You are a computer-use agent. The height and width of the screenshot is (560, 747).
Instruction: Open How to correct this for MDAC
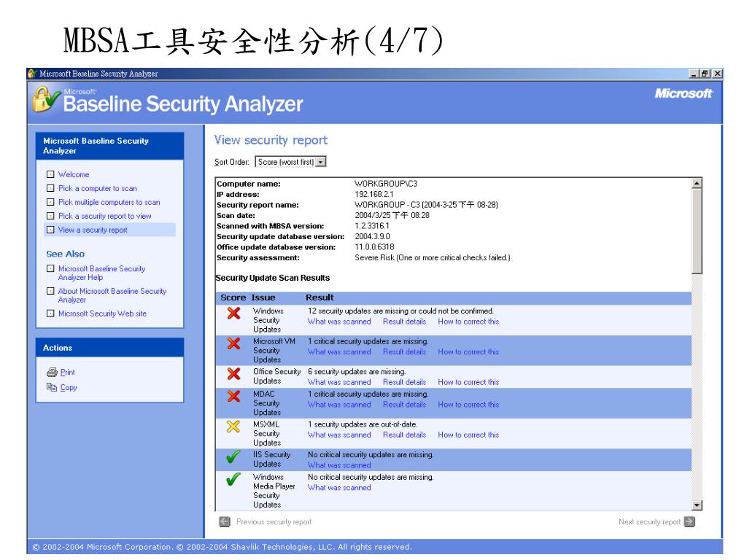[x=468, y=404]
